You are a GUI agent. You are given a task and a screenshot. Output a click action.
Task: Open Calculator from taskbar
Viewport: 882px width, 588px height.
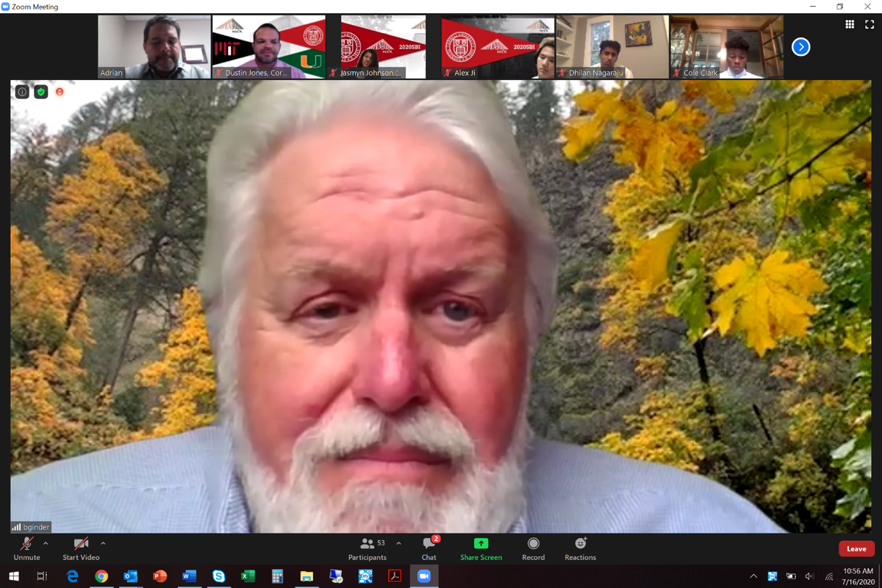(278, 577)
